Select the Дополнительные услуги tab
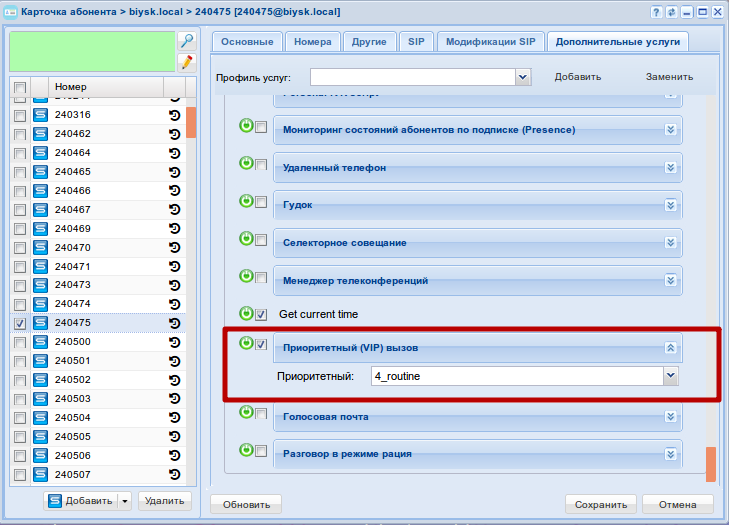This screenshot has height=525, width=729. tap(618, 42)
